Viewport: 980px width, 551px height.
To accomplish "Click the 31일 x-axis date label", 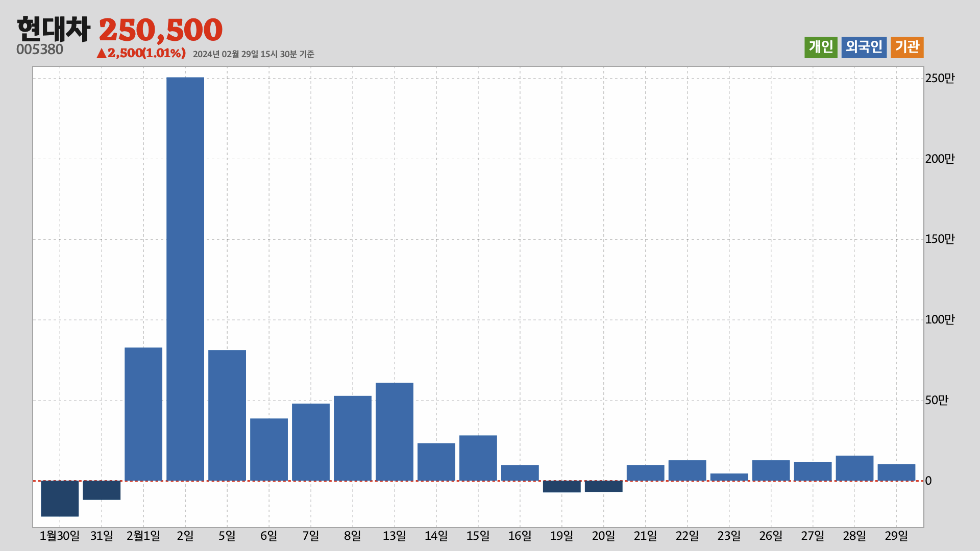I will (x=102, y=536).
